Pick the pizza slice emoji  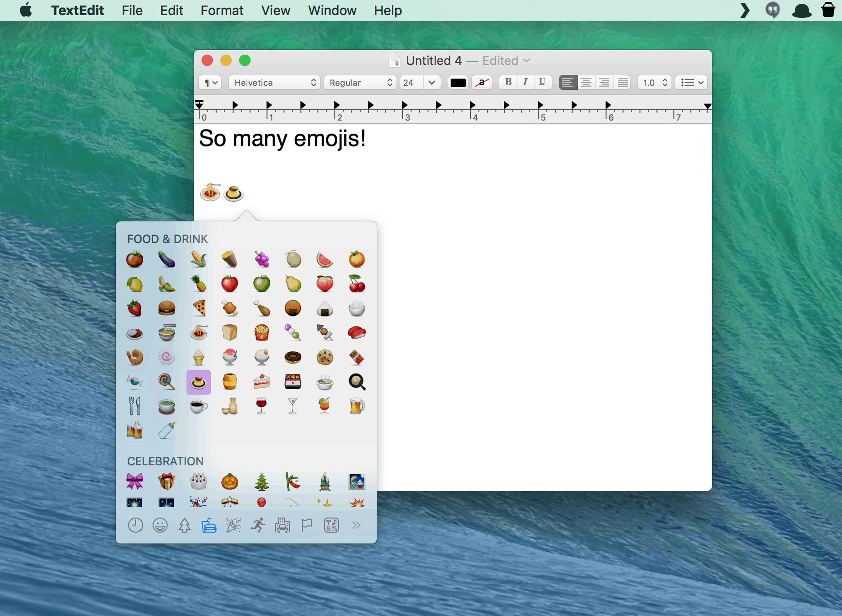click(x=199, y=308)
